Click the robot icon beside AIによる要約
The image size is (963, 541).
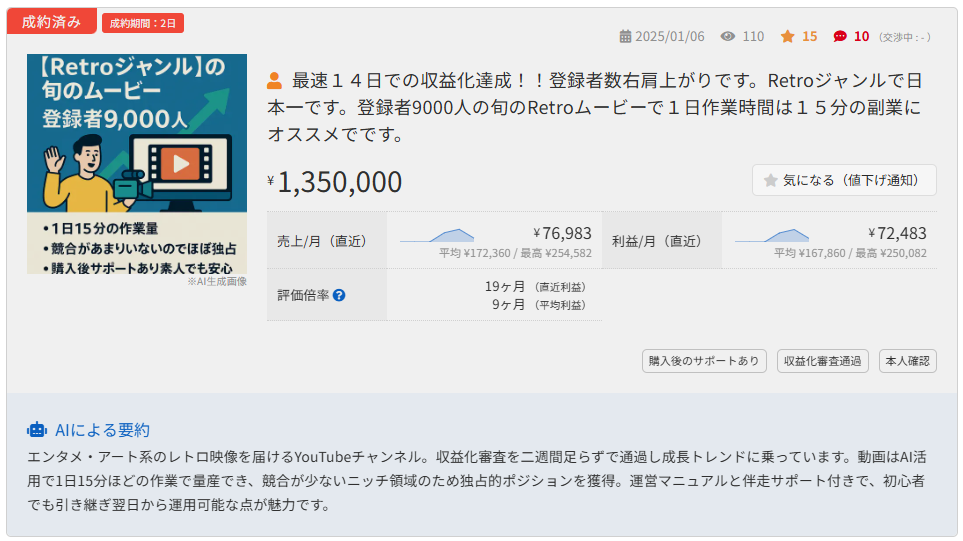37,430
